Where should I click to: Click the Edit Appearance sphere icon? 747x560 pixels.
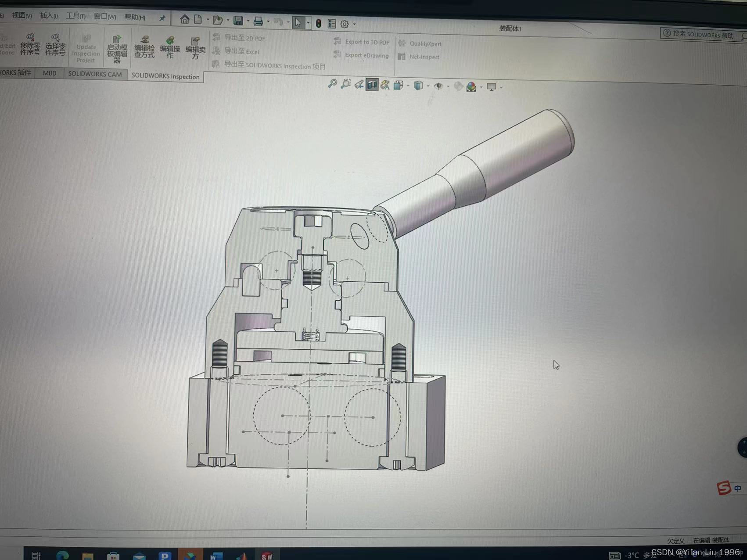(458, 86)
